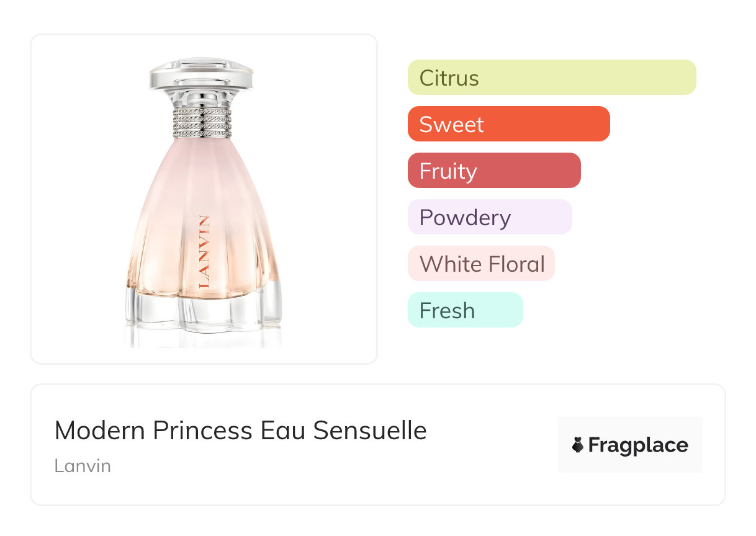Open the Modern Princess Eau Sensuelle title
Screen dimensions: 756x536
point(240,431)
